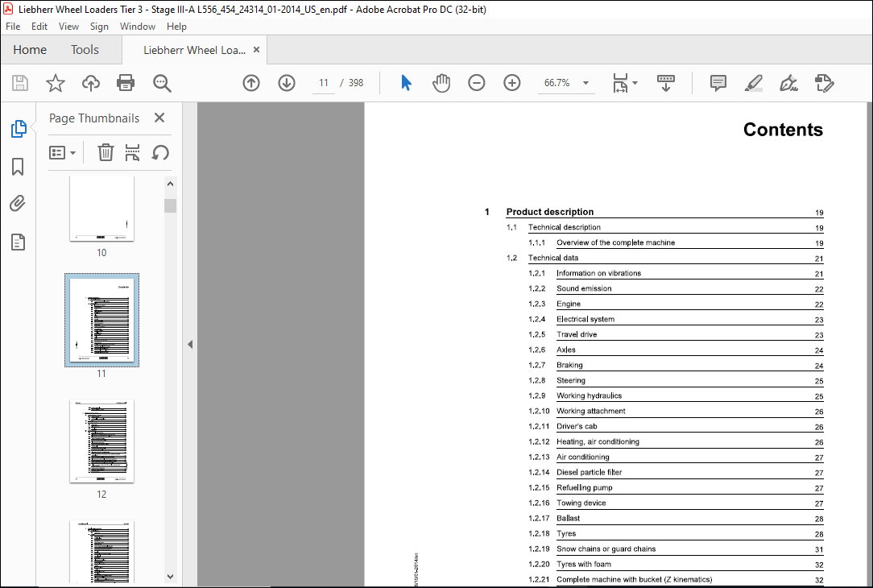
Task: Click the thumbnail panel scrollbar thumb
Action: 171,205
